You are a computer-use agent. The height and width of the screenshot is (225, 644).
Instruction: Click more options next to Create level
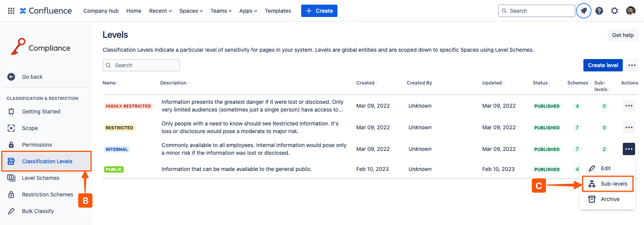click(x=632, y=65)
